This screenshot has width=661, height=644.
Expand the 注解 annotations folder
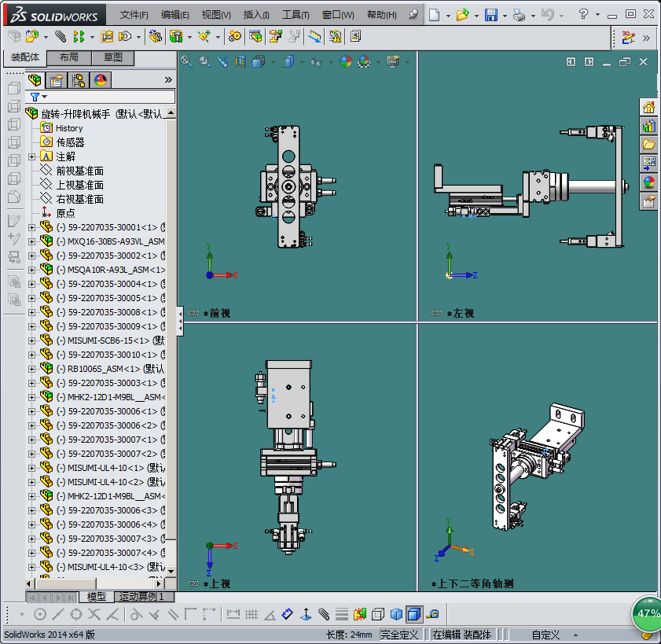coord(32,156)
